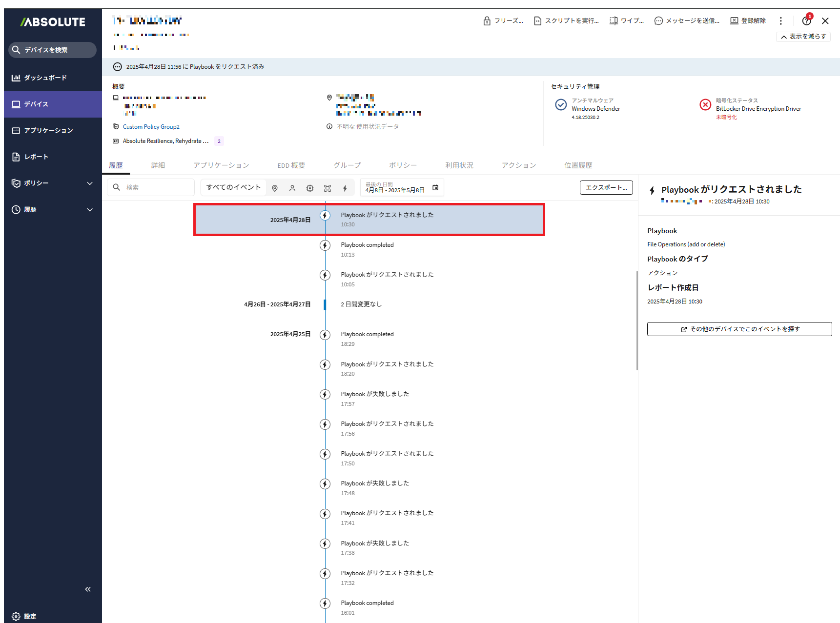Screen dimensions: 840x623
Task: Expand the ポリシー sidebar menu
Action: click(x=89, y=183)
